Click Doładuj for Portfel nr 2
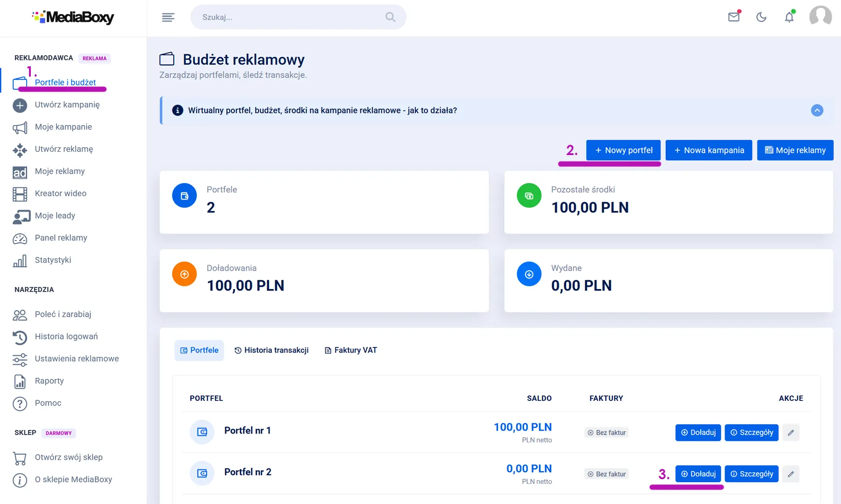Screen dimensions: 841x504 pos(698,474)
